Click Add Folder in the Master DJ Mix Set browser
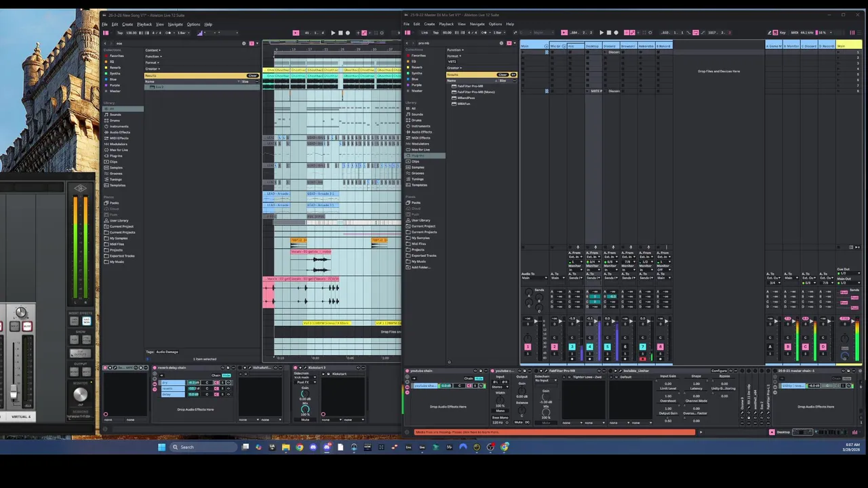Screen dimensions: 868x488 click(420, 267)
